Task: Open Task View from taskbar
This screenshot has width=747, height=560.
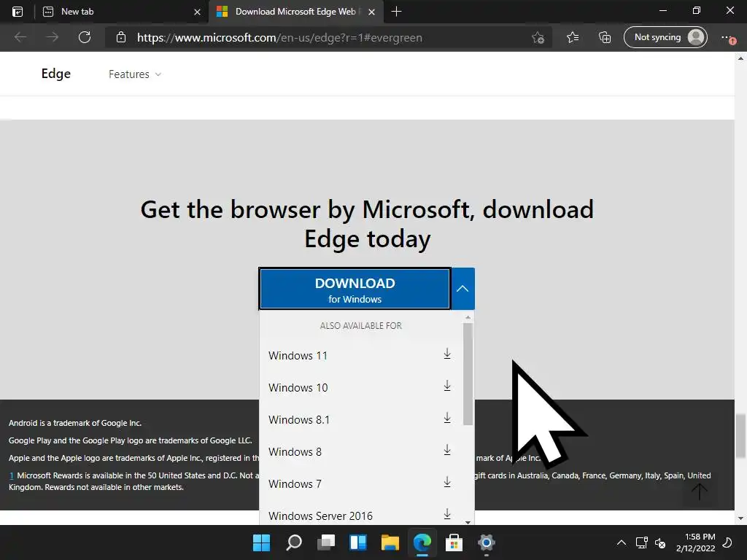Action: (326, 542)
